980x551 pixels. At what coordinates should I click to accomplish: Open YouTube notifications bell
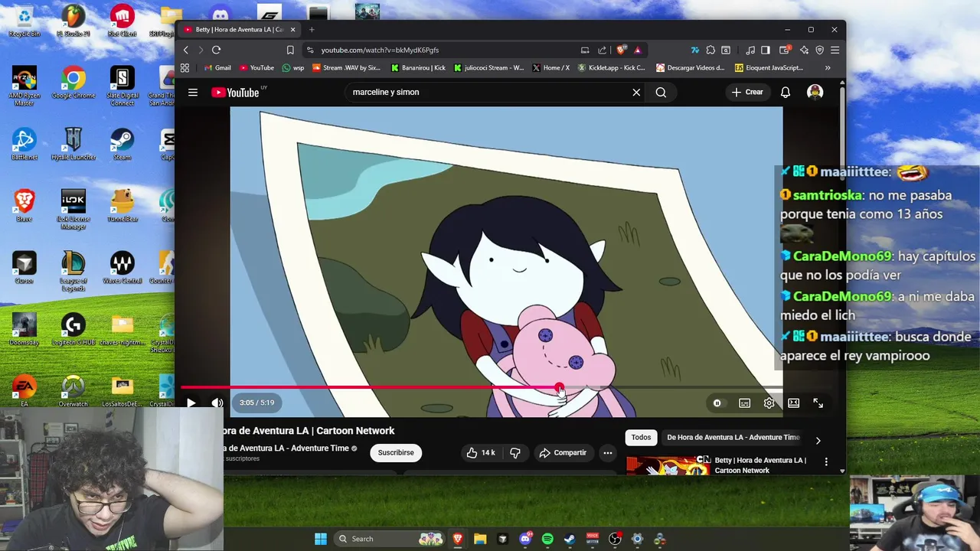click(x=786, y=93)
